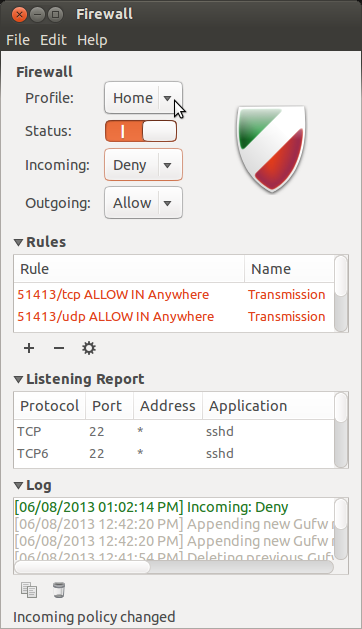The image size is (362, 629).
Task: Open the Help menu
Action: click(92, 40)
